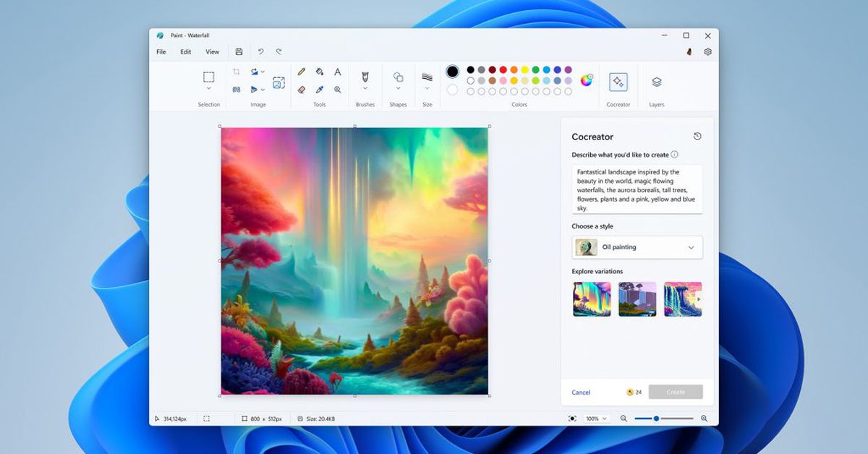Select the red color swatch
This screenshot has height=454, width=868.
point(503,70)
